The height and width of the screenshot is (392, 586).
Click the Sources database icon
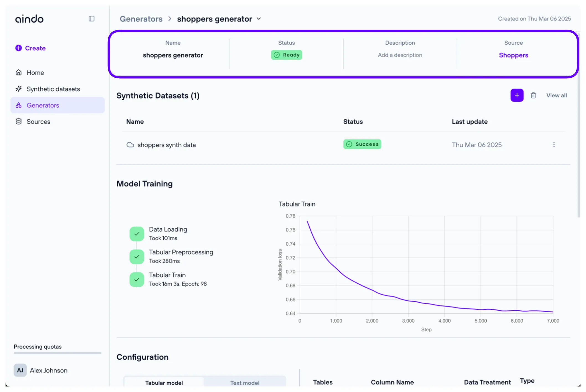19,122
